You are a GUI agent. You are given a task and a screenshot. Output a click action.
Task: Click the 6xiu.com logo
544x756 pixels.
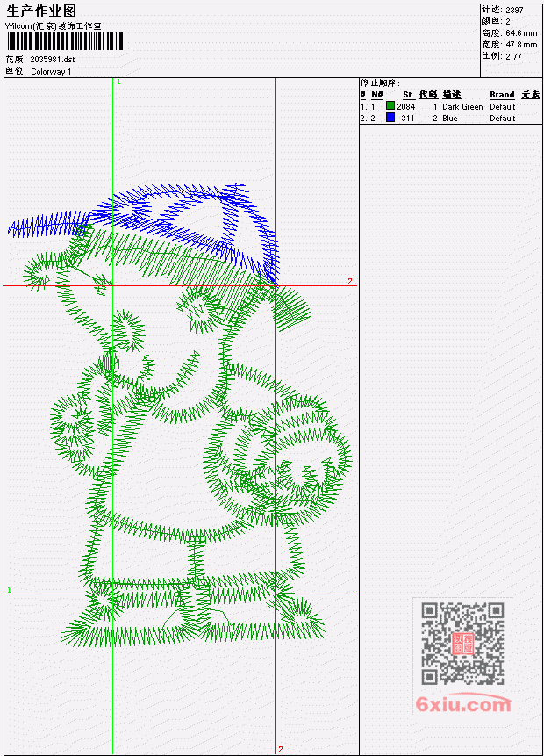463,703
